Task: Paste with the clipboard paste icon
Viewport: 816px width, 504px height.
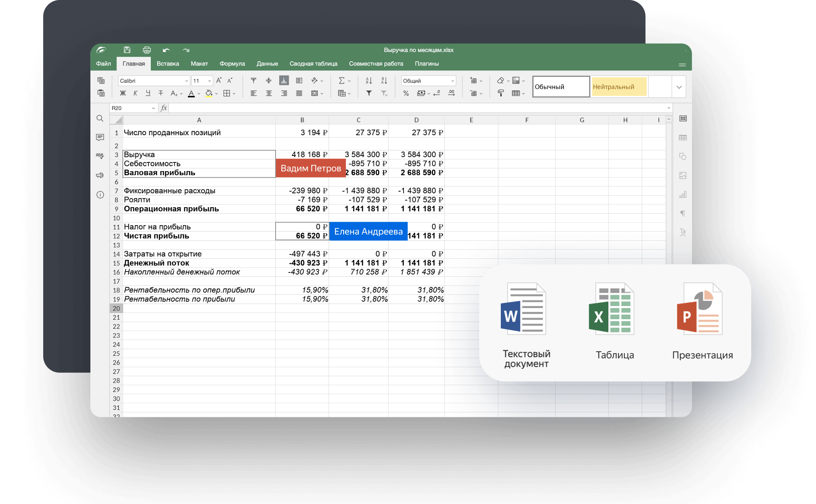Action: [x=101, y=93]
